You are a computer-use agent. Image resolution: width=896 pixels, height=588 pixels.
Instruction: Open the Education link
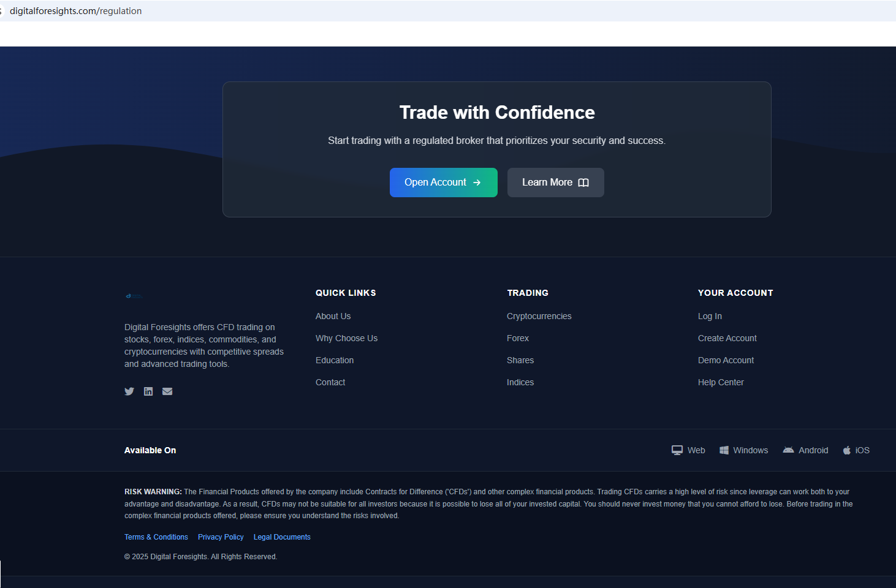point(335,360)
